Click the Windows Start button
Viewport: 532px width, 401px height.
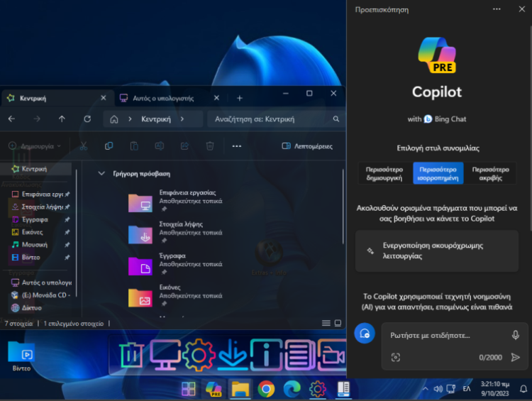188,389
